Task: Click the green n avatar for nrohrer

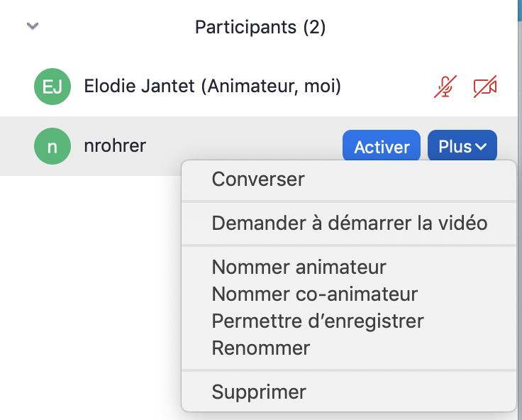Action: 53,146
